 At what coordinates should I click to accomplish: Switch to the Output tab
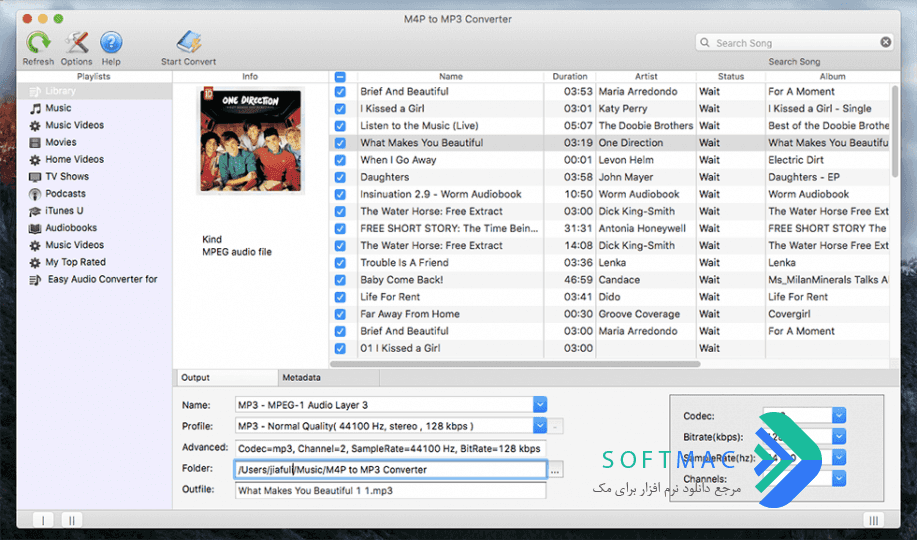[x=226, y=377]
